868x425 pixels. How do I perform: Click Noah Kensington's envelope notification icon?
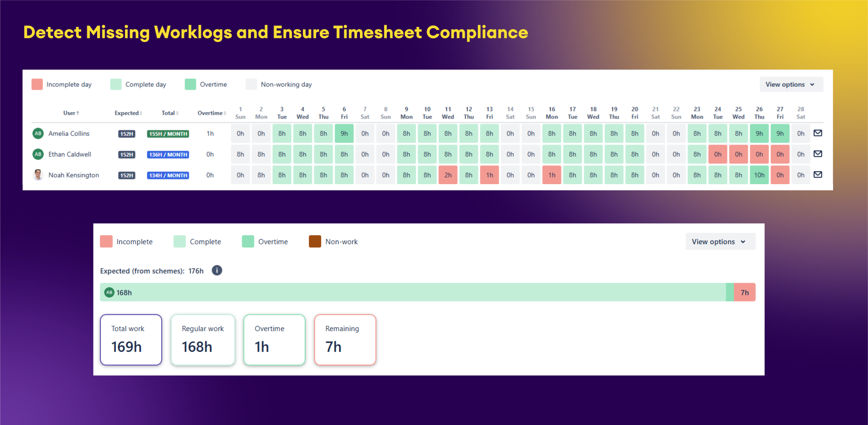pos(818,175)
